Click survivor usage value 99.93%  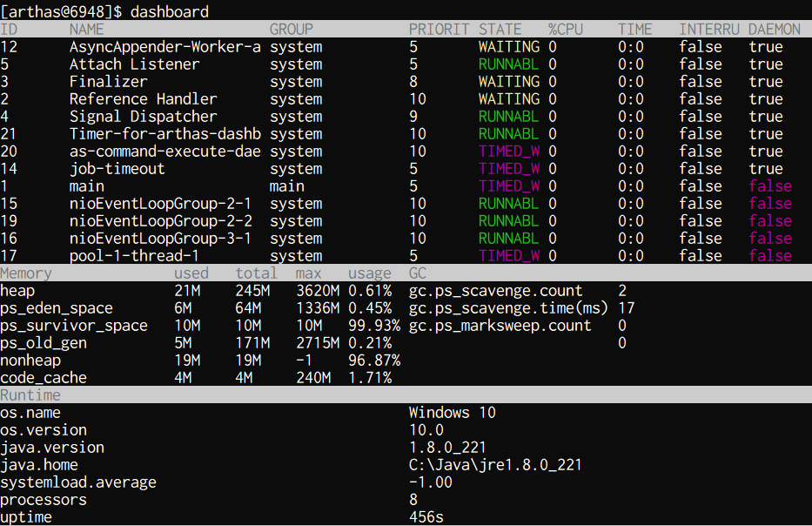[374, 326]
